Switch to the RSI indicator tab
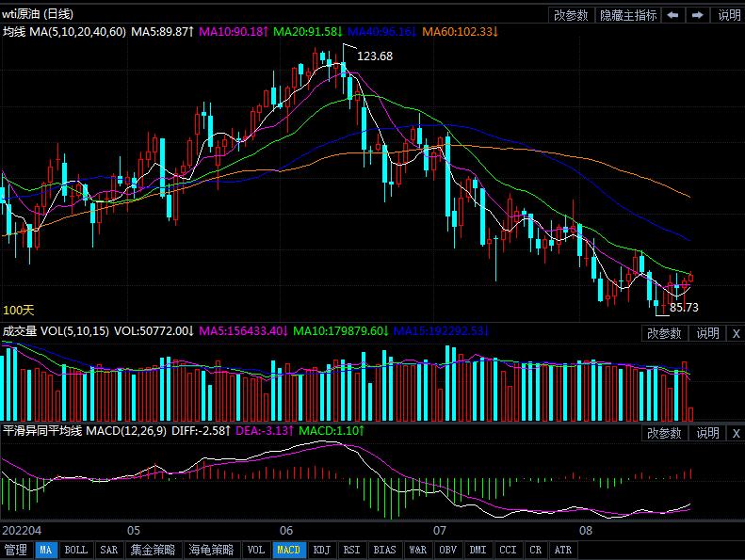The width and height of the screenshot is (745, 560). pos(351,551)
